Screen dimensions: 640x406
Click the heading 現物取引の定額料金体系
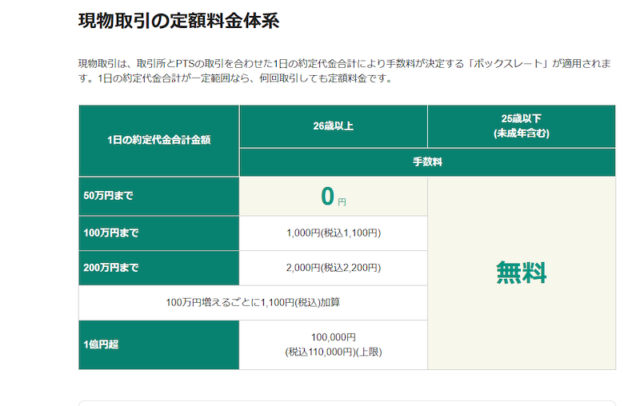[180, 19]
